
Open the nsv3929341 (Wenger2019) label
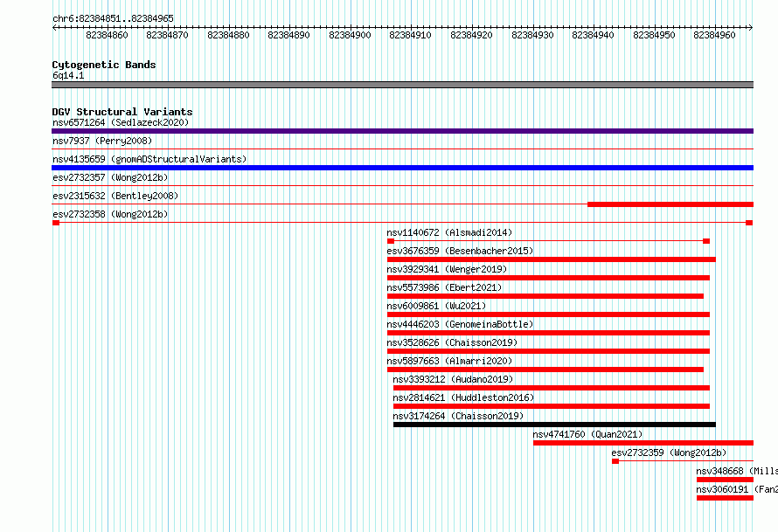coord(447,269)
